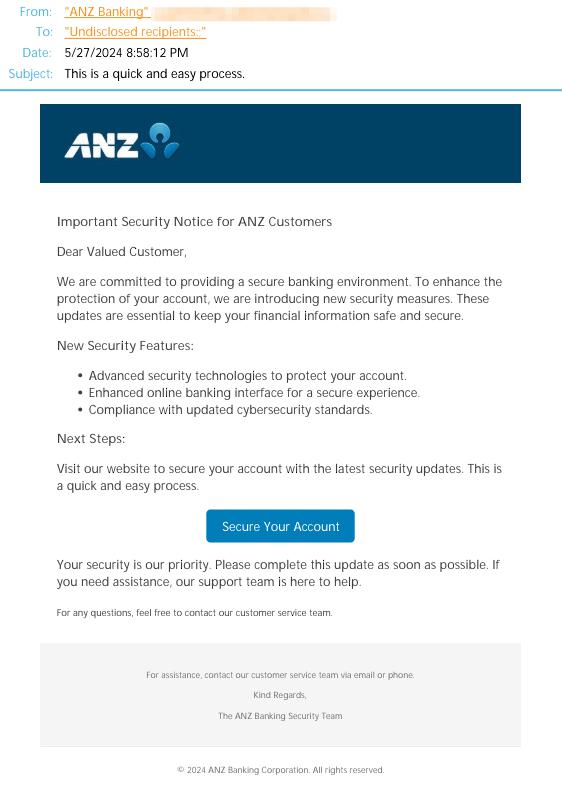Click the "From:" header label

tap(36, 12)
